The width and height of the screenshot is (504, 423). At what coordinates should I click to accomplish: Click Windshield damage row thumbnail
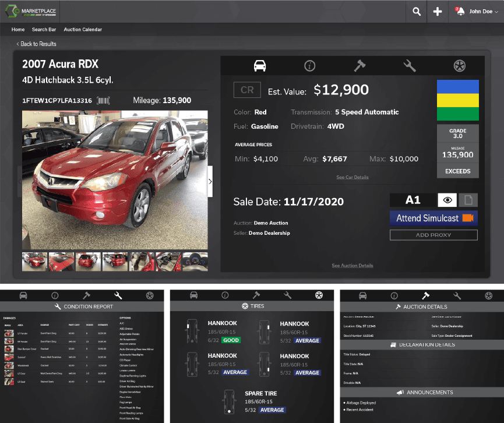pyautogui.click(x=9, y=365)
